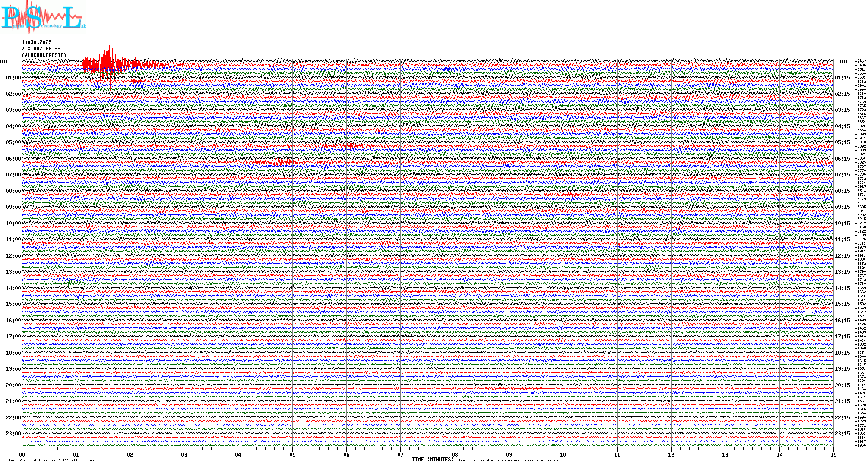Click the '04:15' time label on the right
Viewport: 868px width, 466px height.
[x=843, y=126]
